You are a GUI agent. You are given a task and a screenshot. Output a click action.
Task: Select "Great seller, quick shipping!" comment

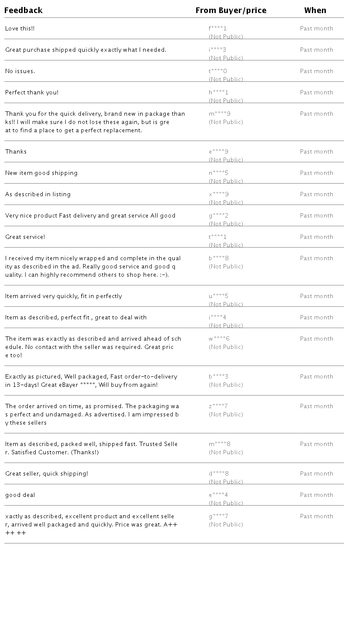click(47, 474)
